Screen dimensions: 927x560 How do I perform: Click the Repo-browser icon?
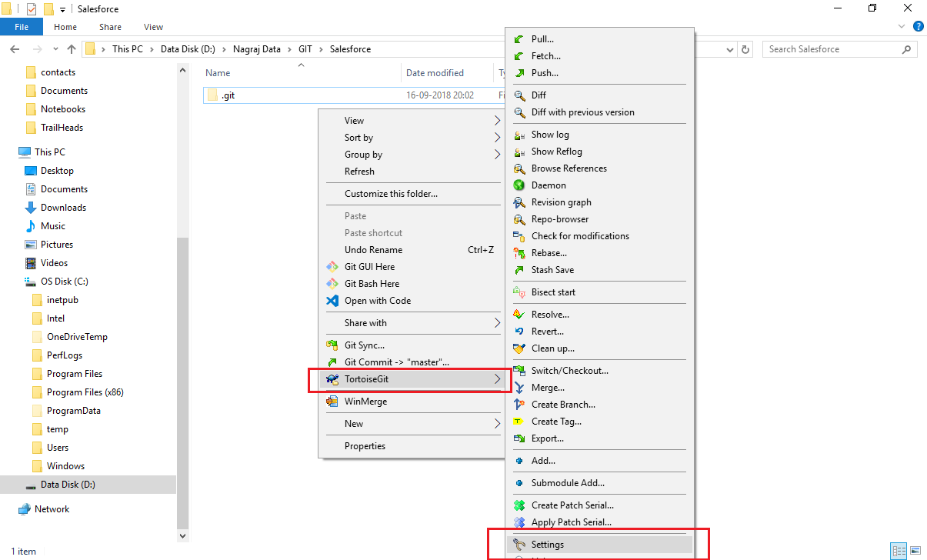click(519, 219)
